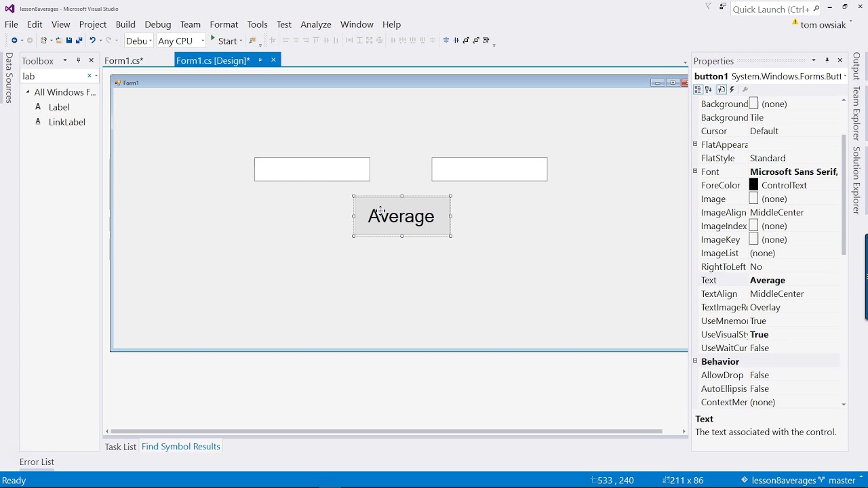Viewport: 868px width, 488px height.
Task: Pin the Toolbox panel
Action: pyautogui.click(x=78, y=60)
